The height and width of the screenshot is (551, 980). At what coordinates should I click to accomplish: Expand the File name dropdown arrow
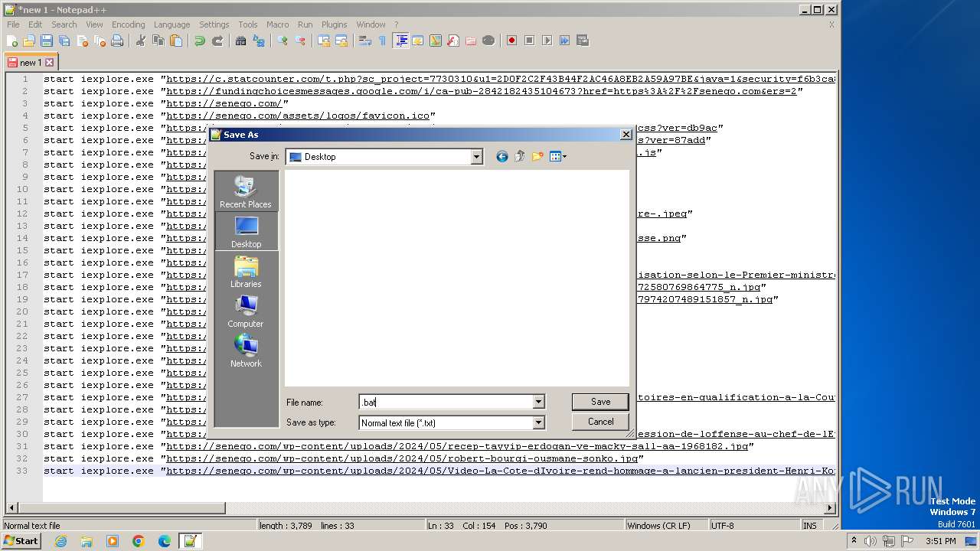[538, 402]
